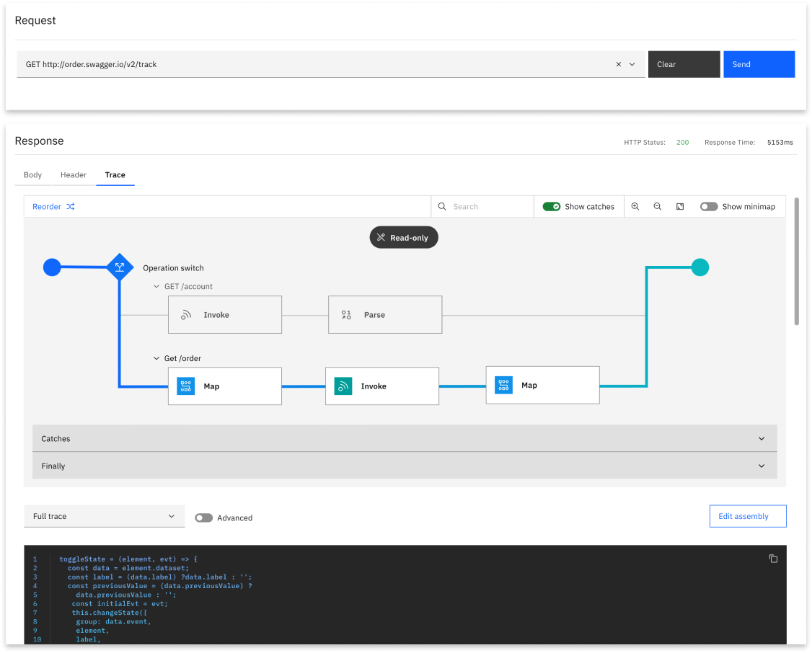
Task: Click the Edit assembly button
Action: (x=748, y=516)
